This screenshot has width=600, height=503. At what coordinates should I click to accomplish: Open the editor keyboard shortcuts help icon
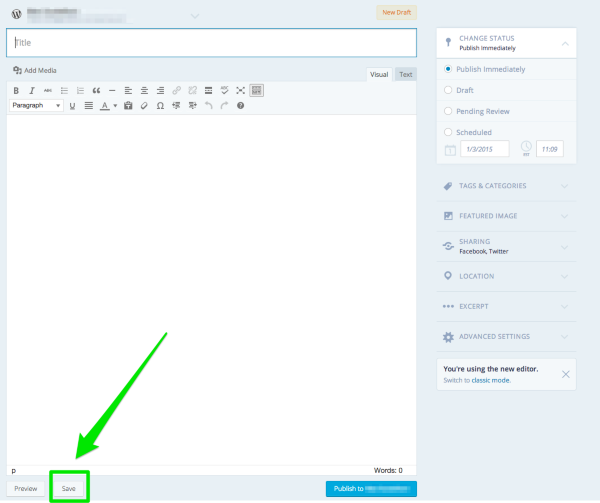pyautogui.click(x=240, y=105)
